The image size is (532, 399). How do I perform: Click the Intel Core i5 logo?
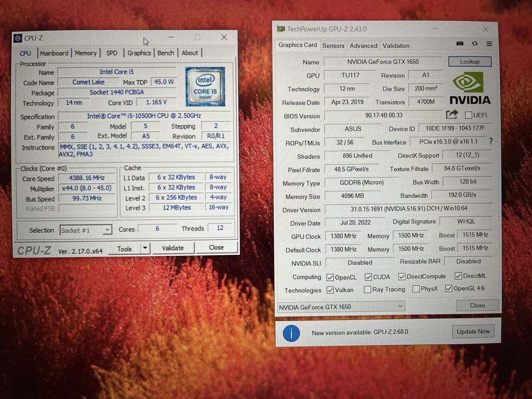point(205,87)
